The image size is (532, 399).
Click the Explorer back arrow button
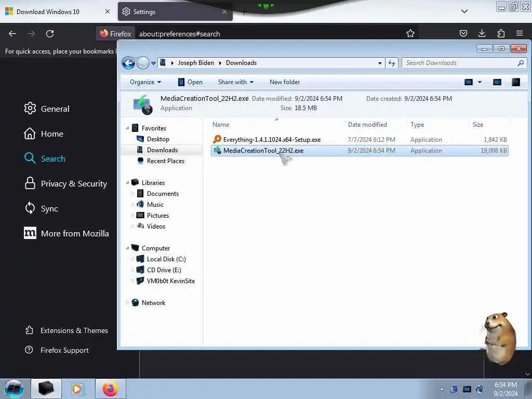click(x=129, y=63)
